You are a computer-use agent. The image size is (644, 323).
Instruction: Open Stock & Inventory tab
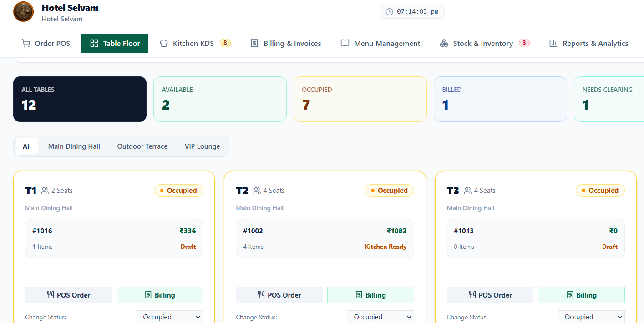tap(485, 43)
